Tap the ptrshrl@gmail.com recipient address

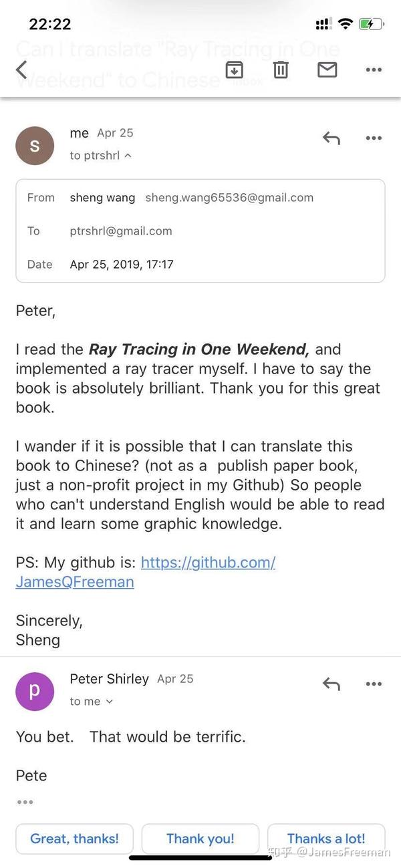pos(121,231)
